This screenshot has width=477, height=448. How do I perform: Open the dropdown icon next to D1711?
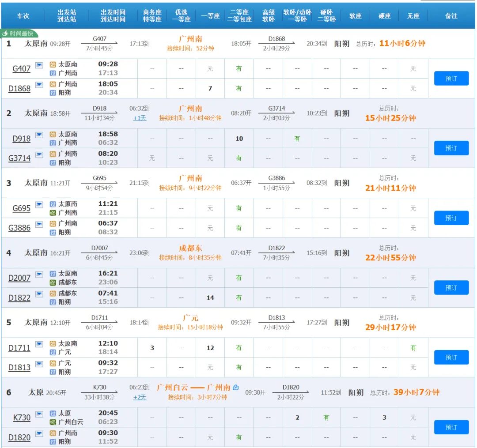[39, 344]
